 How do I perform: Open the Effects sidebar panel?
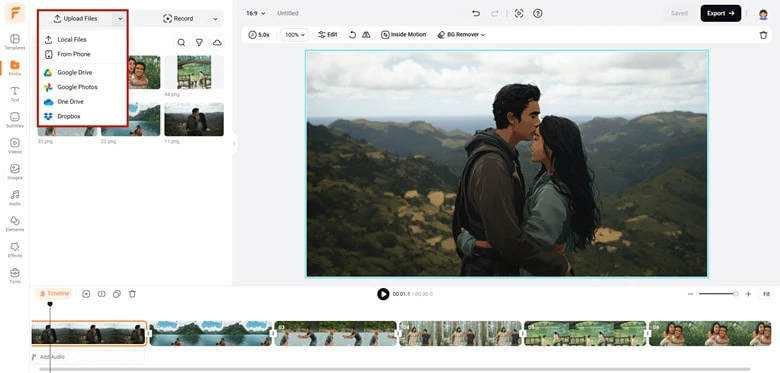15,250
